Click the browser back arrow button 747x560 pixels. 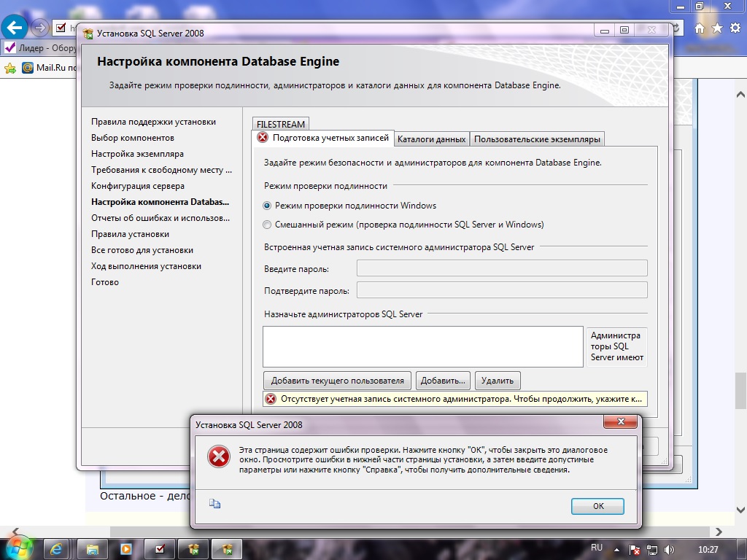(15, 28)
